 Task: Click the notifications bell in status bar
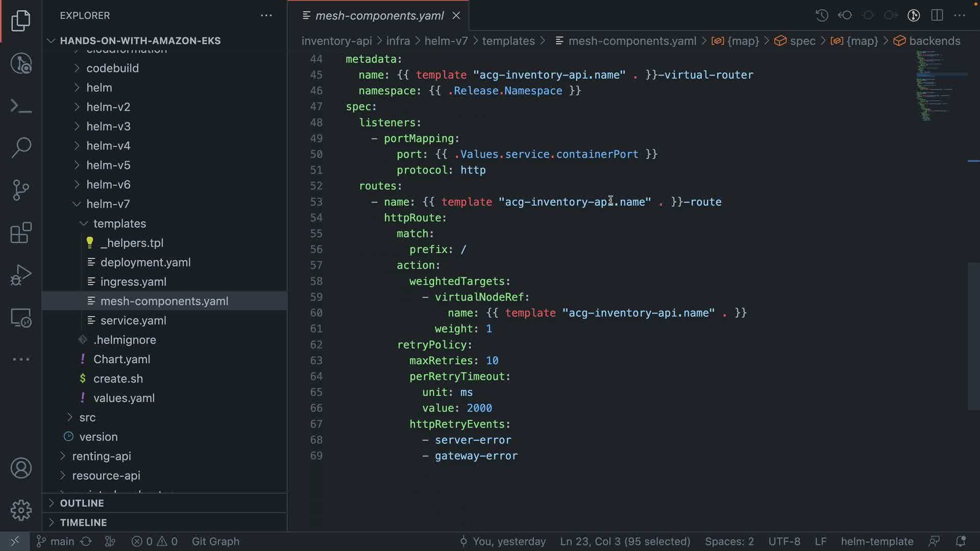[x=960, y=541]
